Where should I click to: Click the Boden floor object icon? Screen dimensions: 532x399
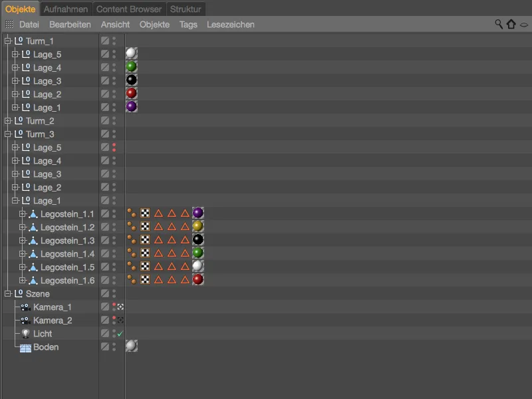coord(25,348)
